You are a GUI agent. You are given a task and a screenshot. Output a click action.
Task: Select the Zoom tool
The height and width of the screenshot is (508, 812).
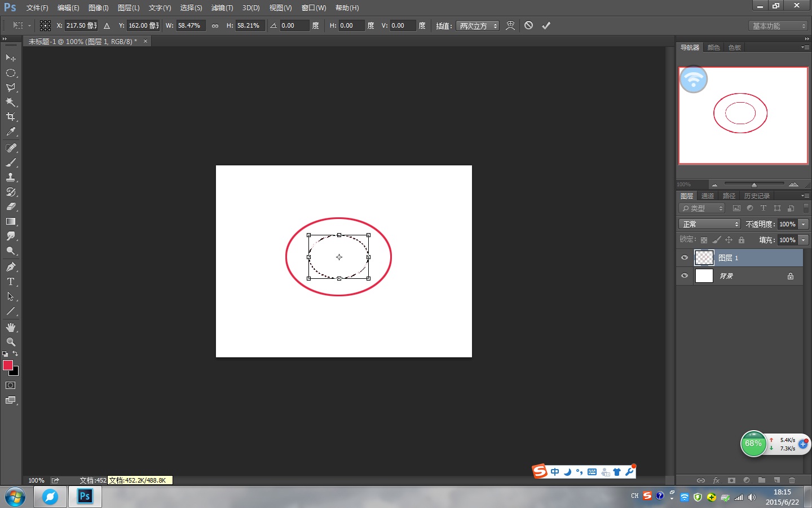pyautogui.click(x=11, y=342)
